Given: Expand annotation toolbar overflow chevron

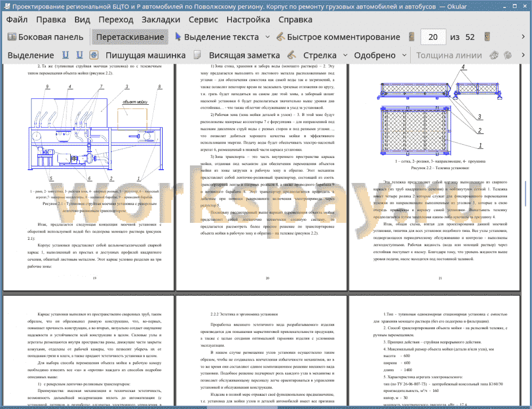Looking at the screenshot, I should [x=523, y=55].
